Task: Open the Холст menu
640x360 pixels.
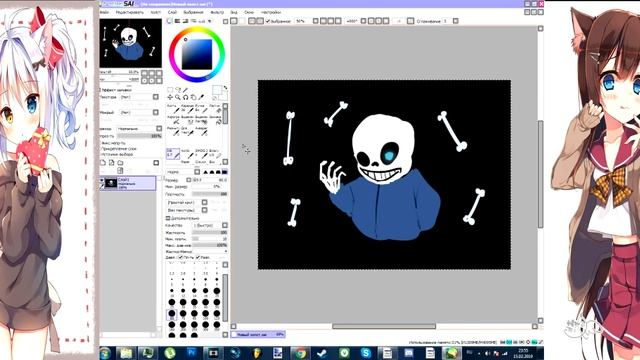Action: 156,12
